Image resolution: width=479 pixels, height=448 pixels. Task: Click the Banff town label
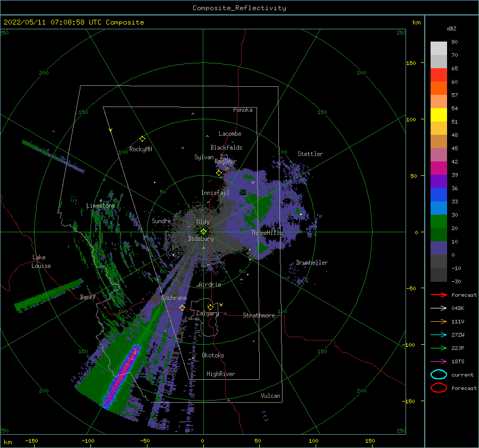[88, 297]
